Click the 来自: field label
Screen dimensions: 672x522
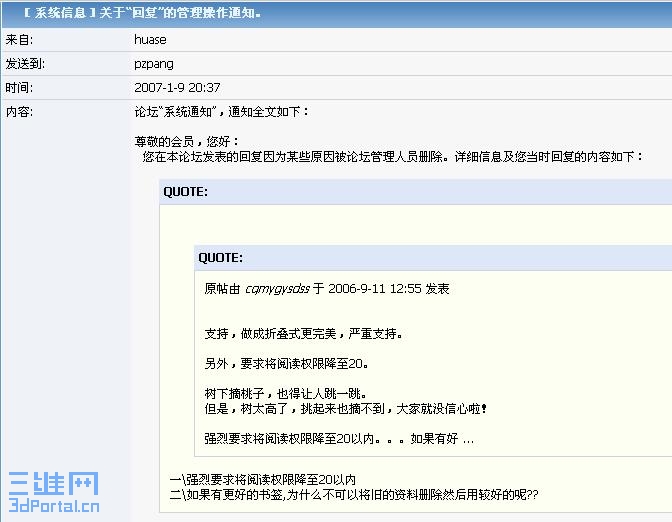(19, 40)
